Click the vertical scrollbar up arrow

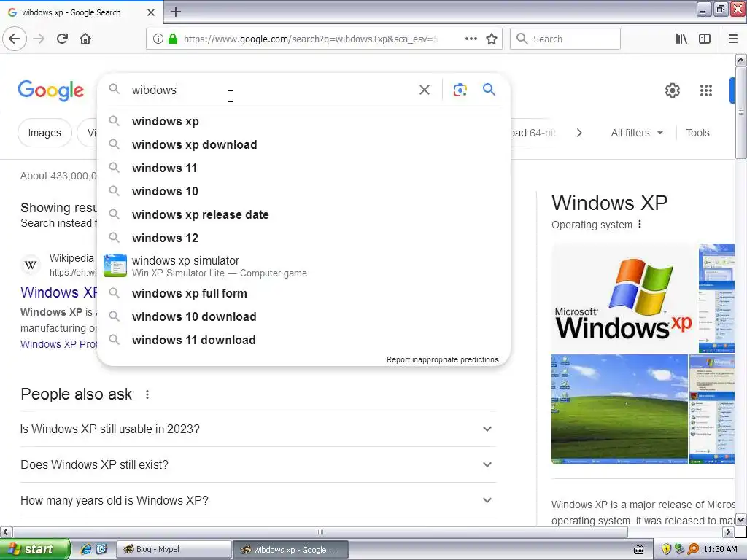click(x=740, y=60)
